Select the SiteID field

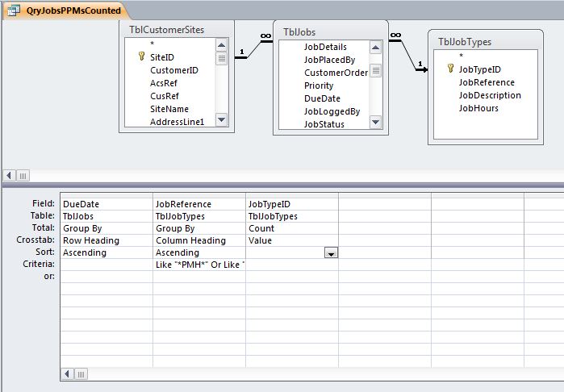(162, 57)
